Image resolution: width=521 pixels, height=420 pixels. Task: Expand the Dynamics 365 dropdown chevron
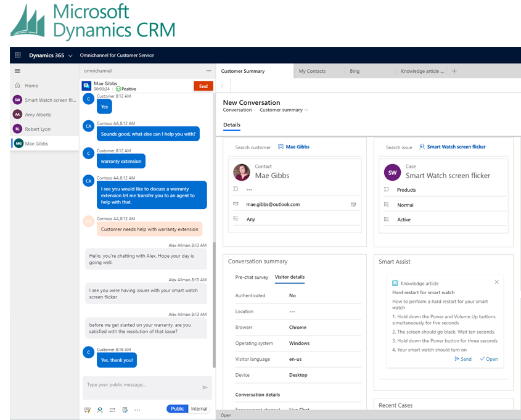tap(70, 56)
